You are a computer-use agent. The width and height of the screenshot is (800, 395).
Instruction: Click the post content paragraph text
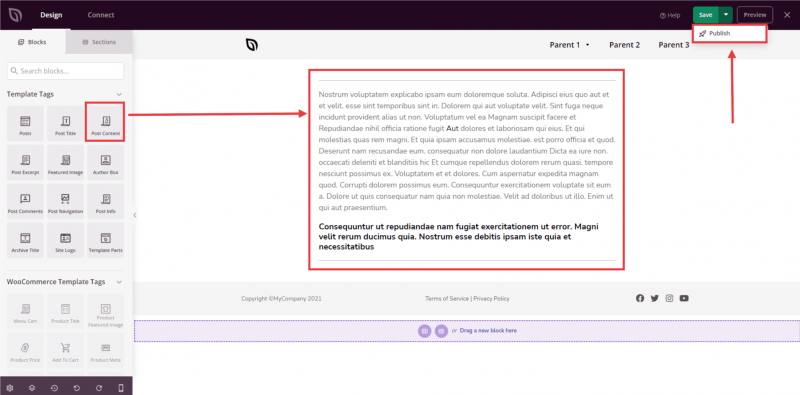click(x=466, y=151)
